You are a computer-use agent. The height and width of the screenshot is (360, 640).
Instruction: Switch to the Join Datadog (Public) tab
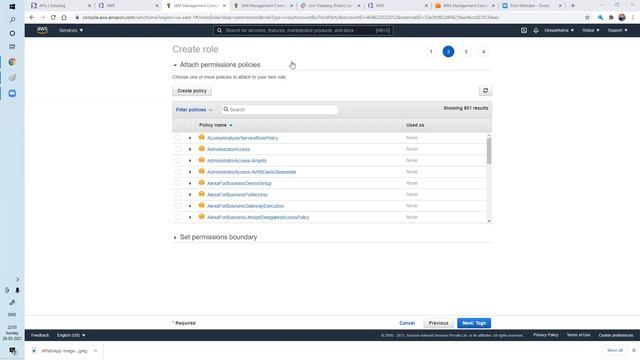point(329,6)
